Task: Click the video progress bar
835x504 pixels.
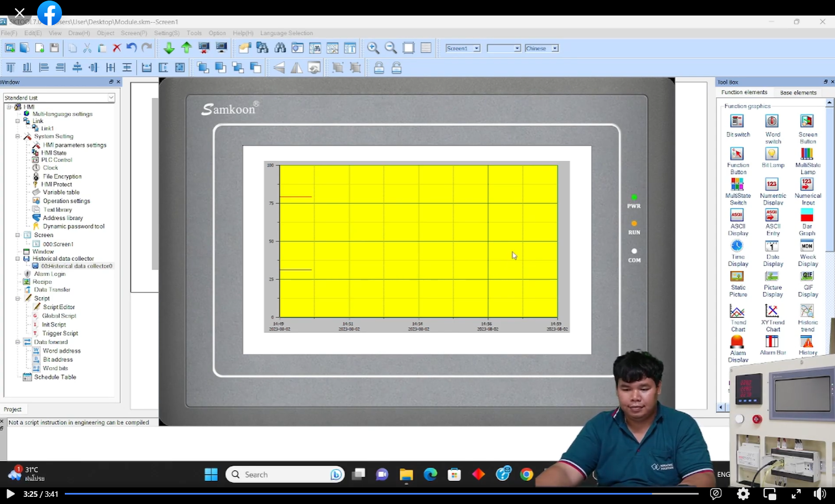Action: coord(382,493)
